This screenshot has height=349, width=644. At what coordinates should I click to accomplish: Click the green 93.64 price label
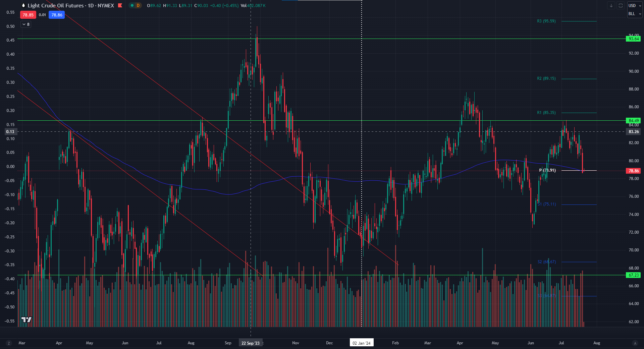tap(634, 39)
